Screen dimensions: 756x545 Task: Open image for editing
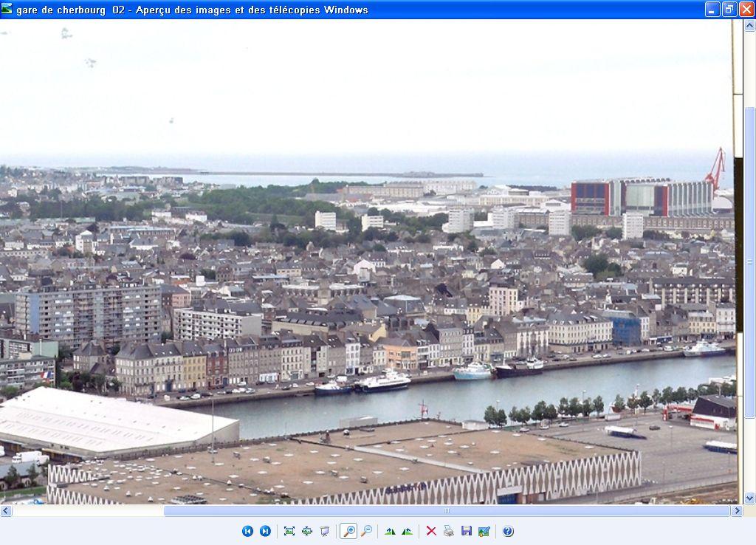(x=484, y=531)
